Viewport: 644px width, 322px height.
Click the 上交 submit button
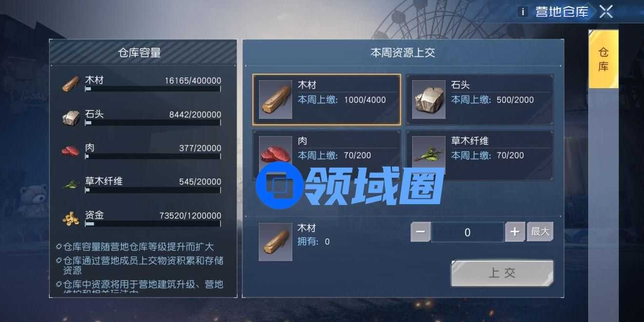[503, 273]
